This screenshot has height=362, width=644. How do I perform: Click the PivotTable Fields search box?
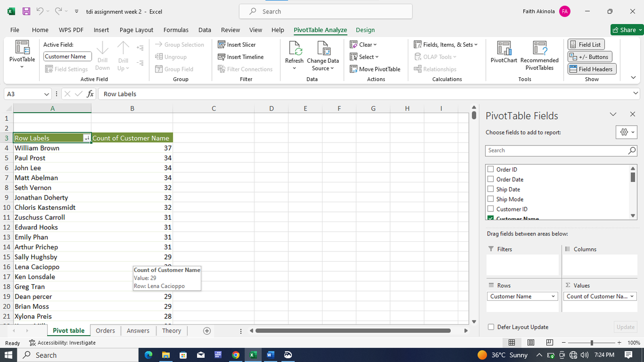click(x=561, y=150)
